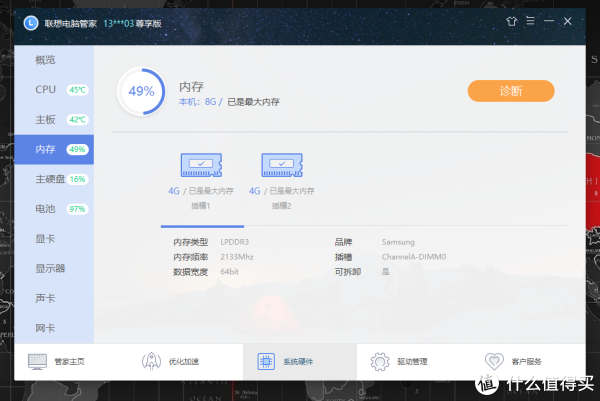
Task: Open 优化加速 rocket optimization section
Action: (171, 361)
